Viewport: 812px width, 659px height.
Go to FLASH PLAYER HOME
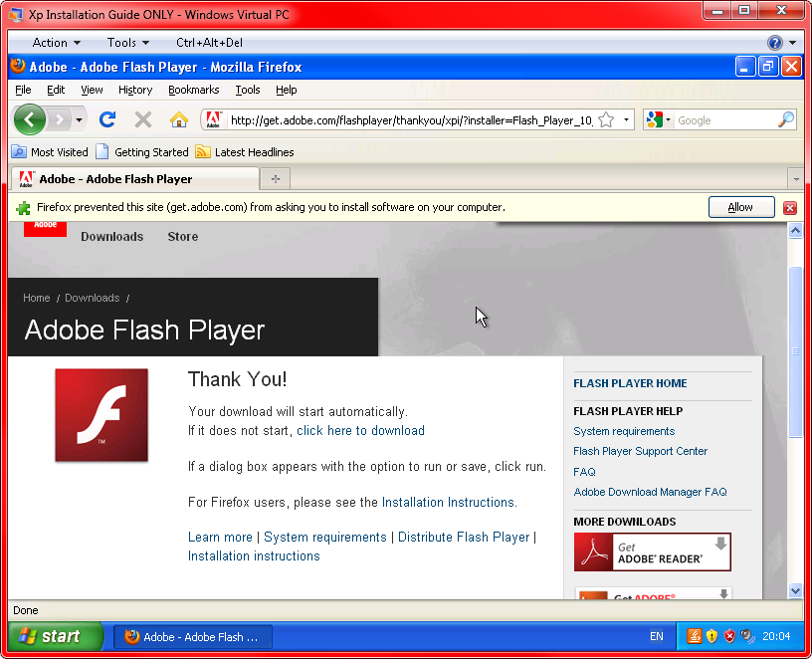pyautogui.click(x=630, y=383)
